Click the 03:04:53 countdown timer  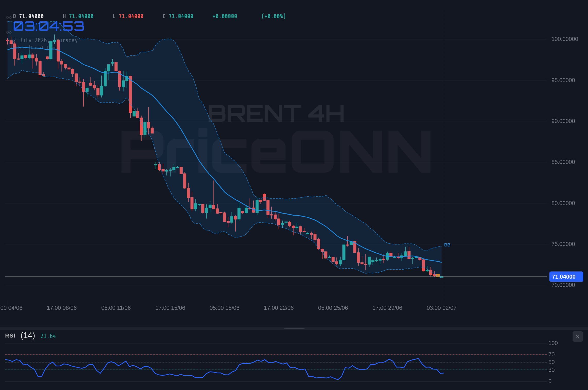(49, 26)
